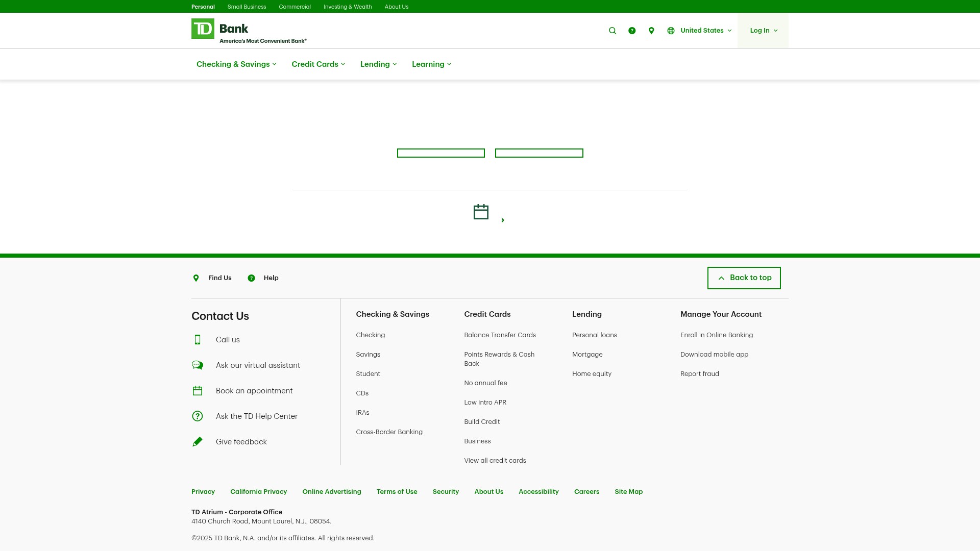Open About Us in the top bar
980x551 pixels.
pos(397,7)
